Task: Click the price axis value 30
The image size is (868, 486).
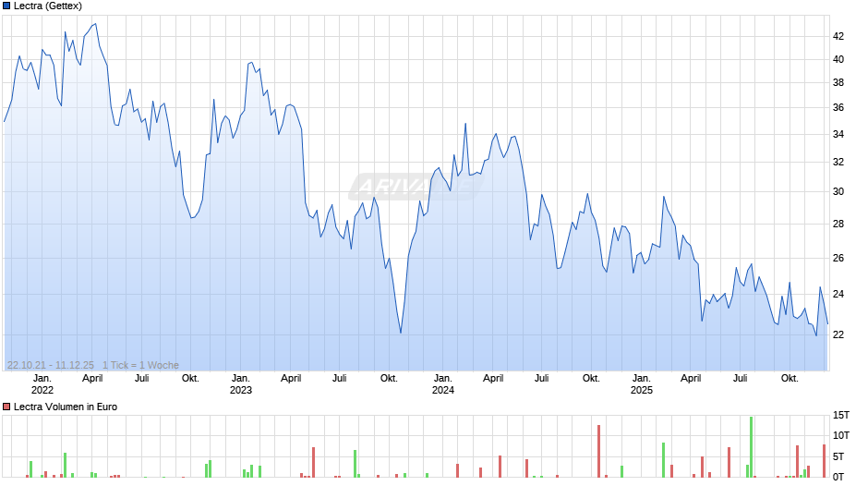Action: point(838,192)
